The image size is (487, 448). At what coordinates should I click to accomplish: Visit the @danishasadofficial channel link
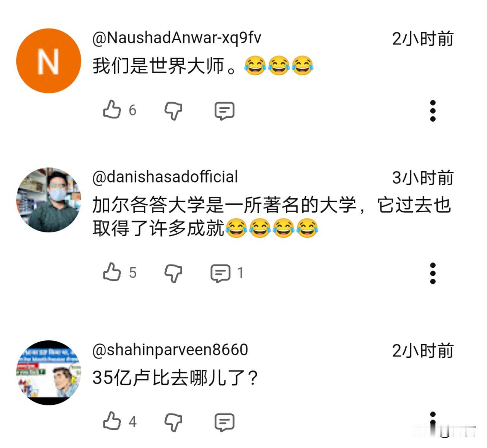tap(165, 177)
